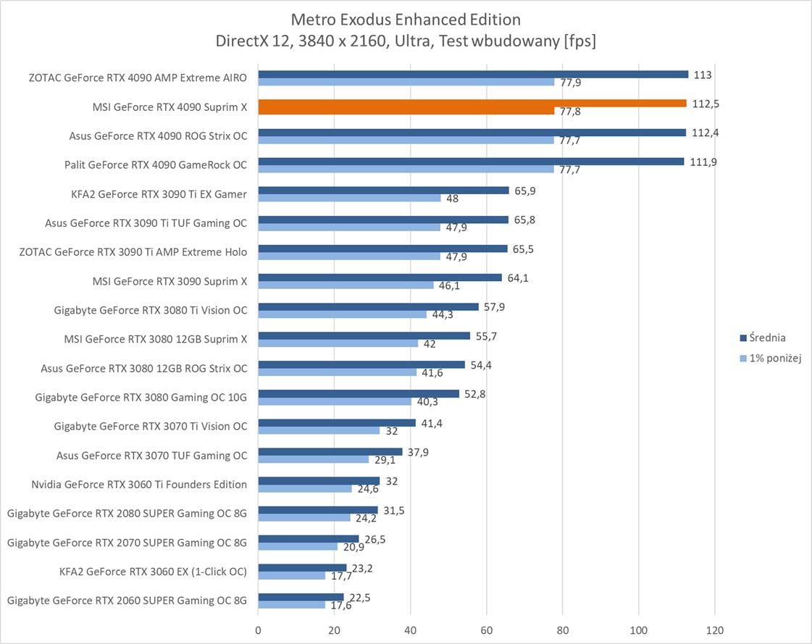
Task: Select the 57,9 bar for Gigabyte 3080 Ti
Action: point(368,306)
